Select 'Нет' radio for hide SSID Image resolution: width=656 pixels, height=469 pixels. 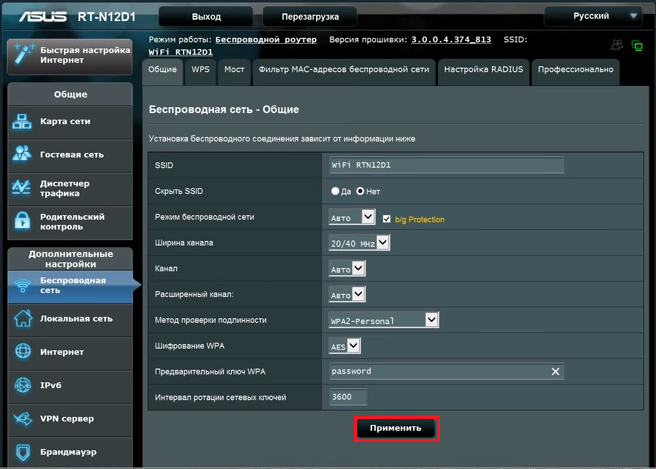(360, 191)
